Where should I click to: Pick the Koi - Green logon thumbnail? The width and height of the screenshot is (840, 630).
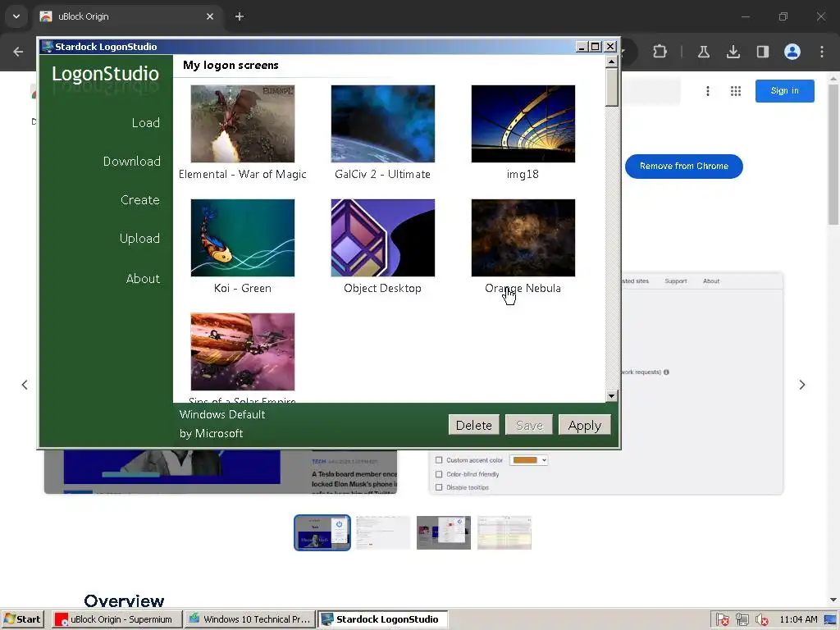(x=243, y=238)
